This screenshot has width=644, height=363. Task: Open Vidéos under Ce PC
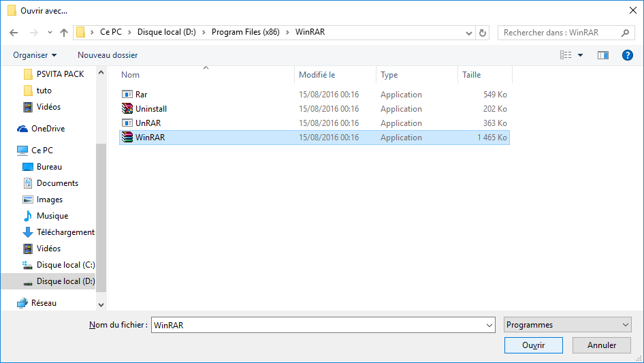(48, 249)
